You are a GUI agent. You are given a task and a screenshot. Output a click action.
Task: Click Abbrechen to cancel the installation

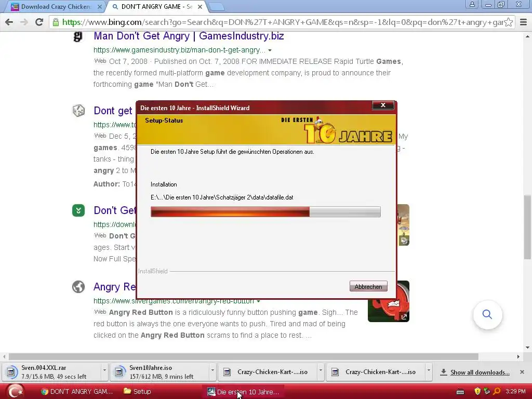[x=368, y=286]
